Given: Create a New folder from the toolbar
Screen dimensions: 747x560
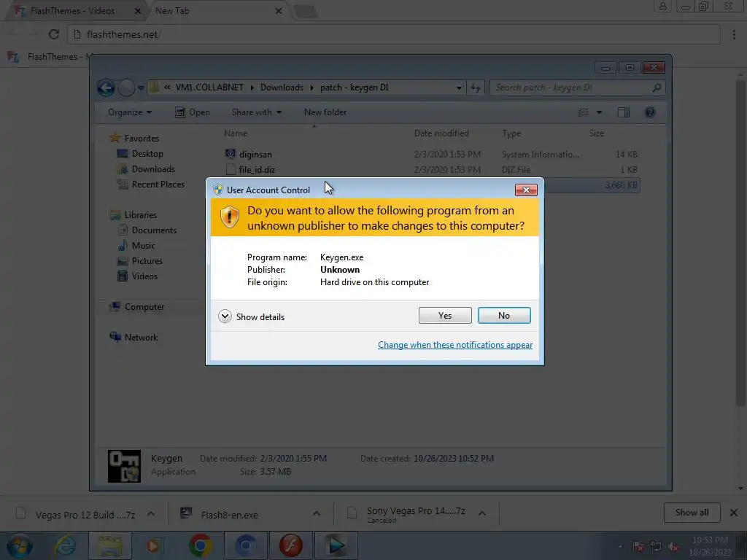Looking at the screenshot, I should click(325, 112).
